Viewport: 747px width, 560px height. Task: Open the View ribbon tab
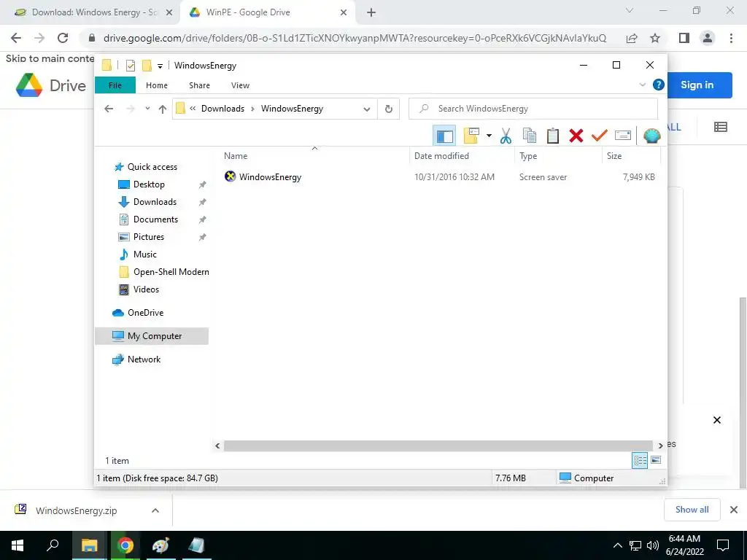click(240, 85)
